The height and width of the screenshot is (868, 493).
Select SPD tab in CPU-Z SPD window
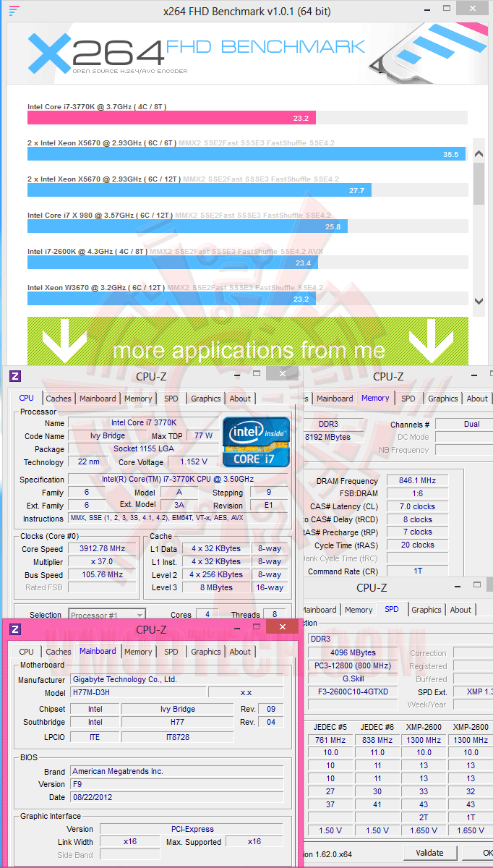pyautogui.click(x=391, y=609)
